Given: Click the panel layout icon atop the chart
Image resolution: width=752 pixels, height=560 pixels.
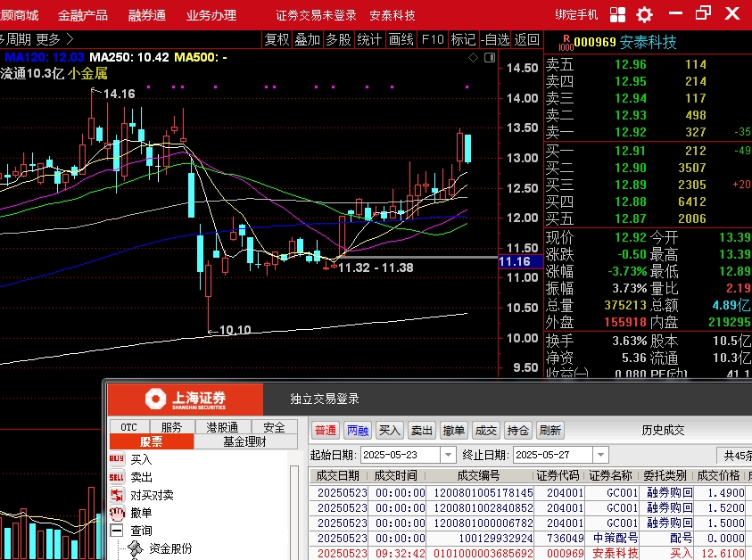Looking at the screenshot, I should pyautogui.click(x=490, y=58).
